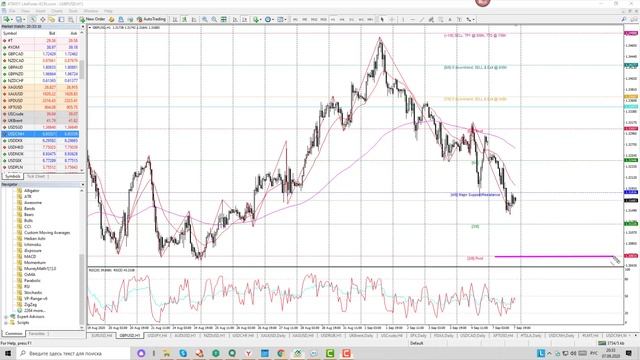
Task: Select the horizontal line drawing tool
Action: [412, 19]
